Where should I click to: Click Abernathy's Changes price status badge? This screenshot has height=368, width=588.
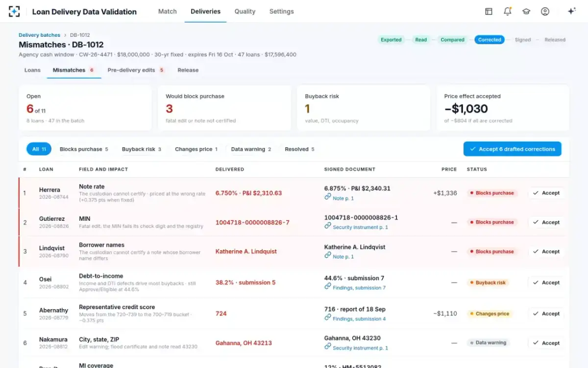(x=490, y=314)
